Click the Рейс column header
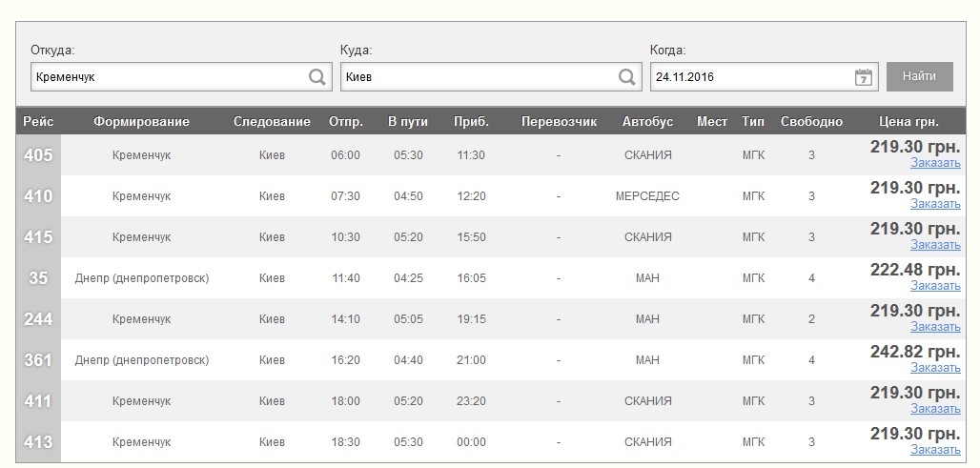 coord(38,121)
